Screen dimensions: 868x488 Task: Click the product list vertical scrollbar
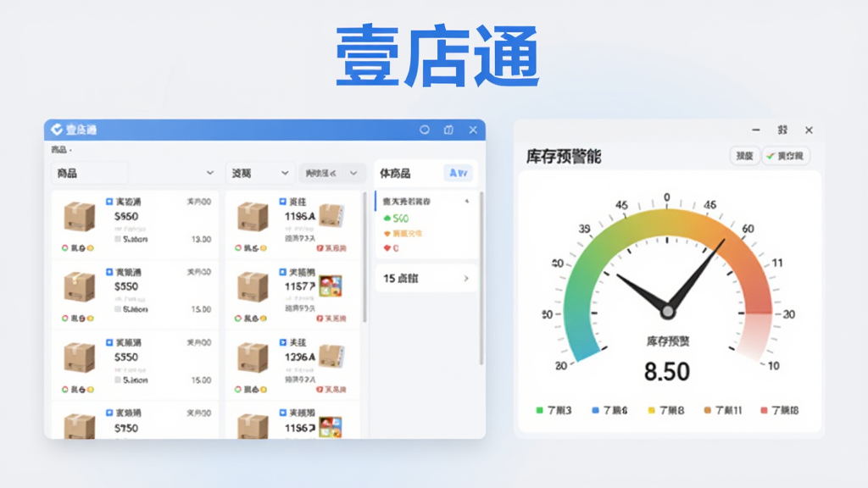(364, 257)
